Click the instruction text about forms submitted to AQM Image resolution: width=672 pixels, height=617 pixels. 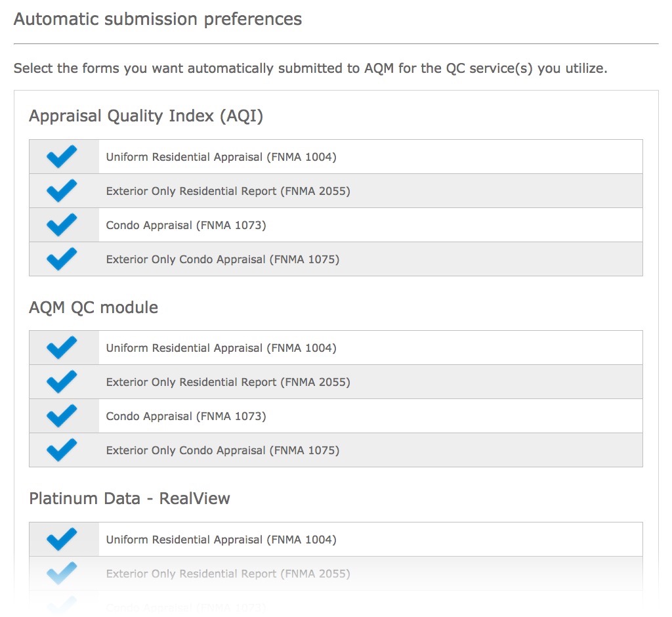click(x=310, y=69)
